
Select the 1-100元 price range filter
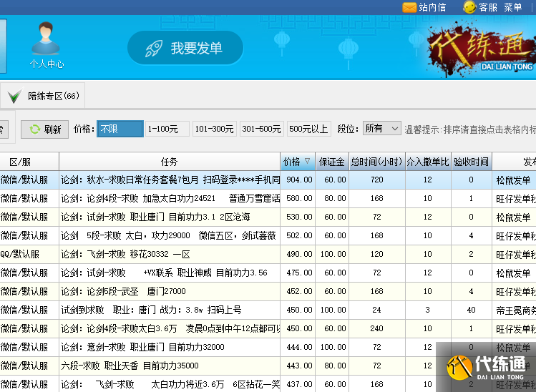167,129
